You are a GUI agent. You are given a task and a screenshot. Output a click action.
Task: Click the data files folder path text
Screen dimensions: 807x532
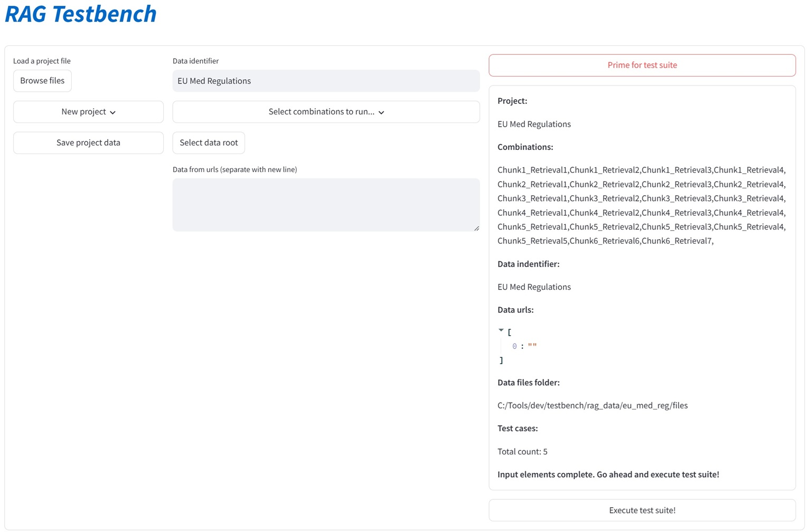[592, 405]
